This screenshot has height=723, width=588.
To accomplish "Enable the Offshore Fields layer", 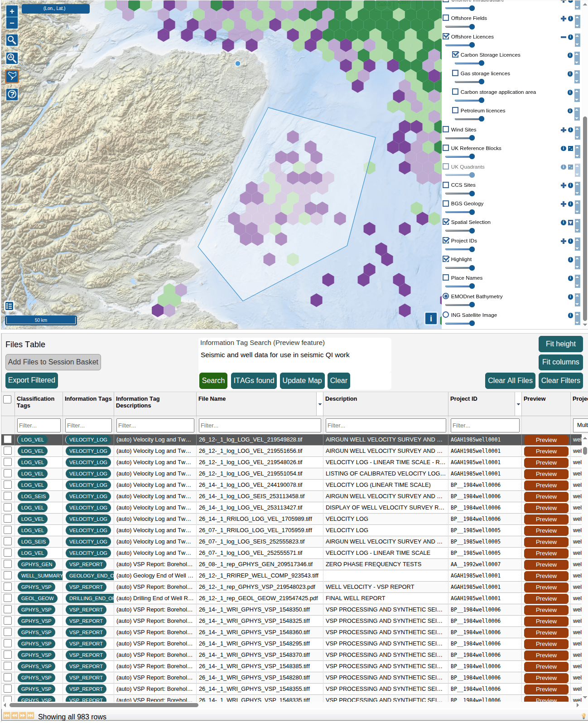I will click(446, 18).
